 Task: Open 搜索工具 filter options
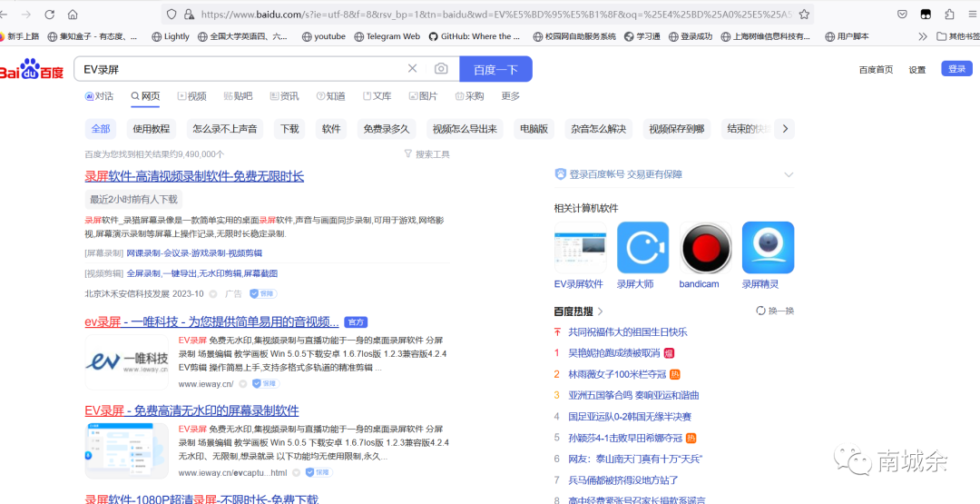tap(426, 153)
